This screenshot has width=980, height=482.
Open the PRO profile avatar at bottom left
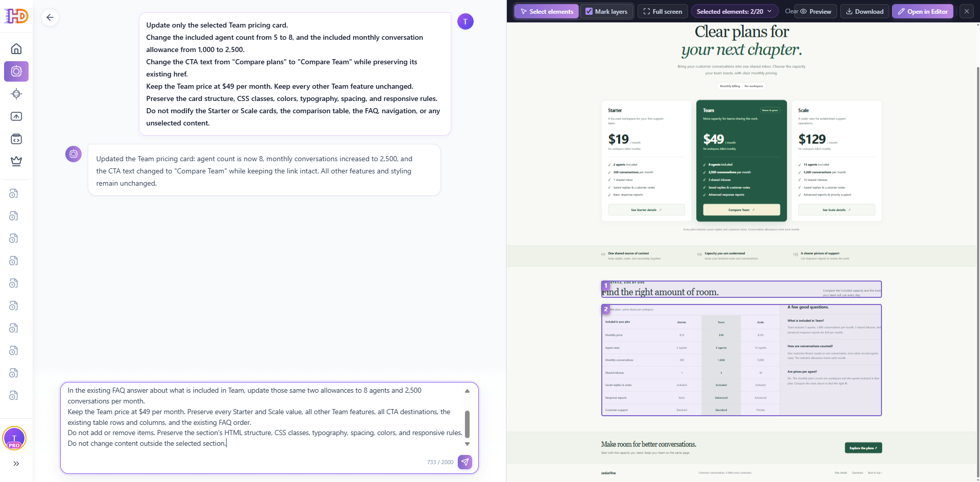point(14,438)
